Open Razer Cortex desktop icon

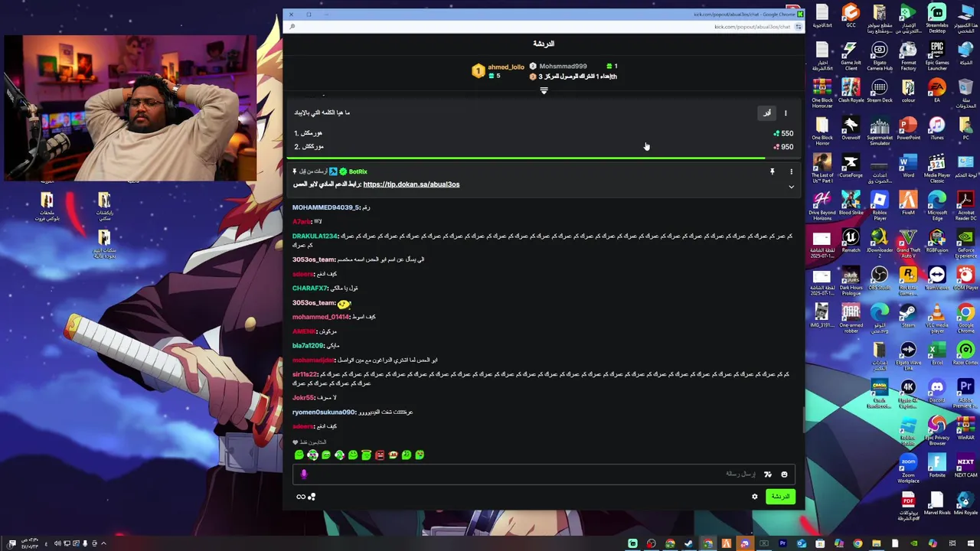[x=965, y=354]
